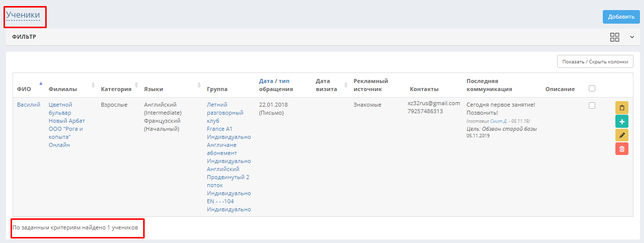The width and height of the screenshot is (644, 243).
Task: Delete student Василий using the red trash icon
Action: point(622,148)
